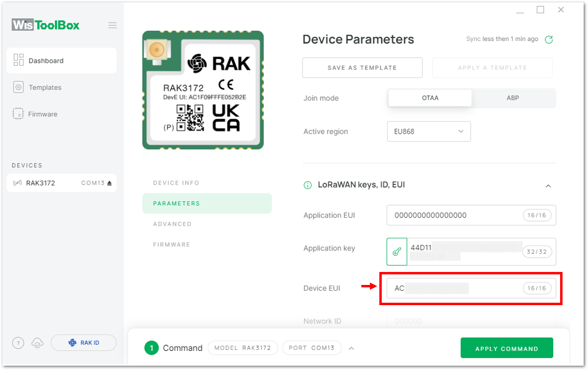Viewport: 588px width, 370px height.
Task: Click Apply A Template button
Action: click(x=492, y=68)
